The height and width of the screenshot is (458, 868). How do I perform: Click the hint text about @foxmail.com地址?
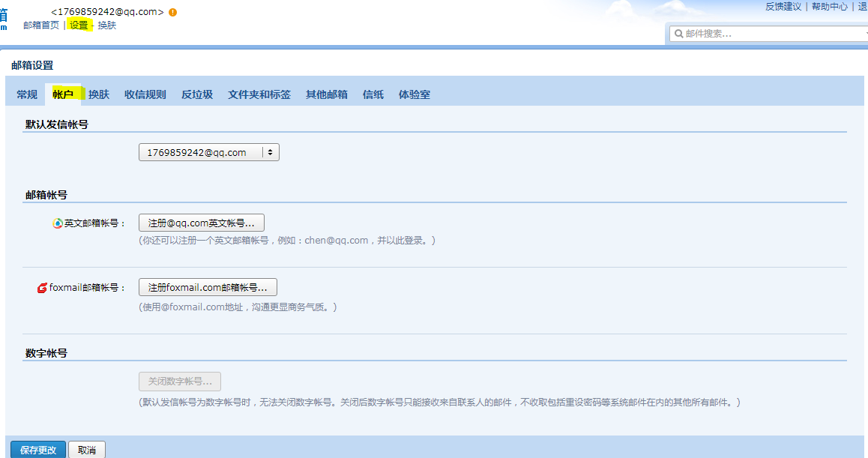click(238, 307)
